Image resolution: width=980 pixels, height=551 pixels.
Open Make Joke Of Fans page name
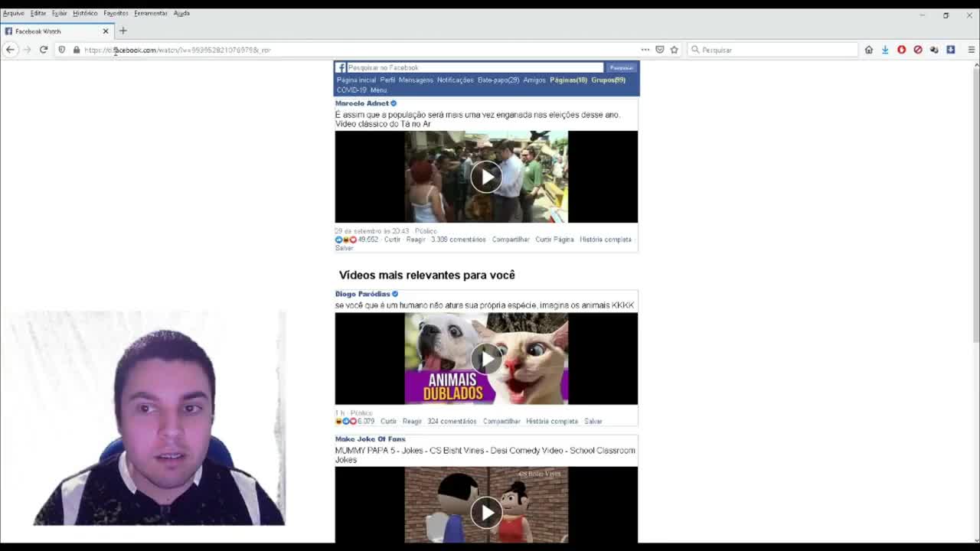(370, 439)
